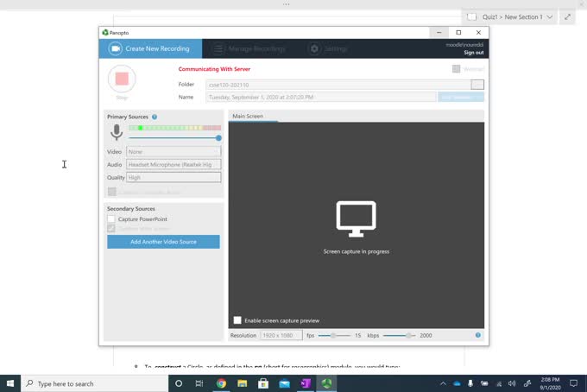The width and height of the screenshot is (587, 392).
Task: Click the fps slider handle
Action: (333, 335)
